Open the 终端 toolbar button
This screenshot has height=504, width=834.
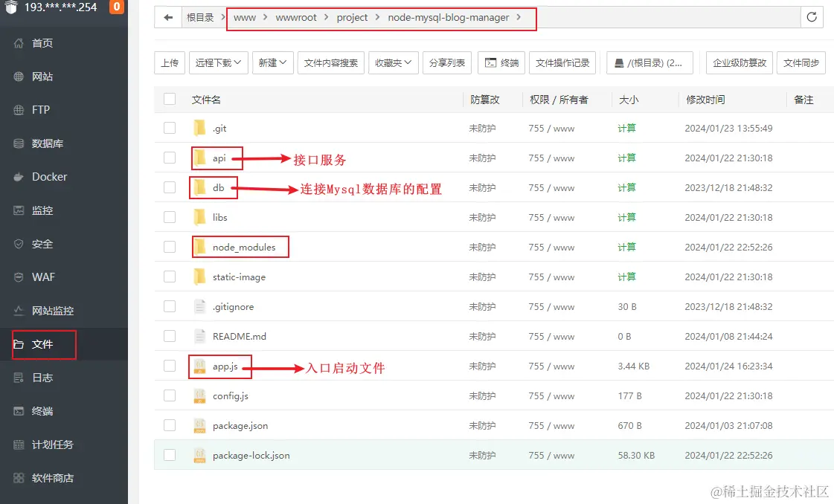(501, 62)
